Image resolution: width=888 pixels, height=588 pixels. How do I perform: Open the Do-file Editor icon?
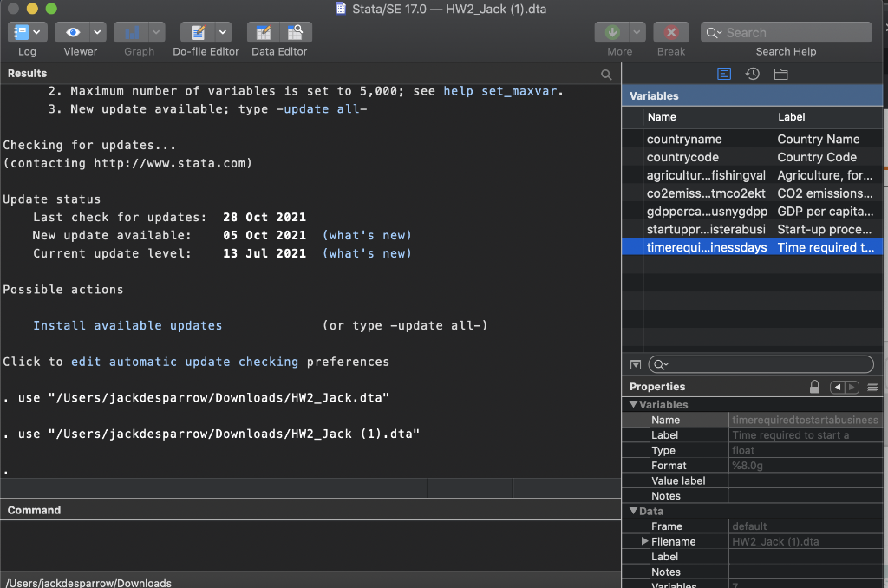(x=199, y=32)
